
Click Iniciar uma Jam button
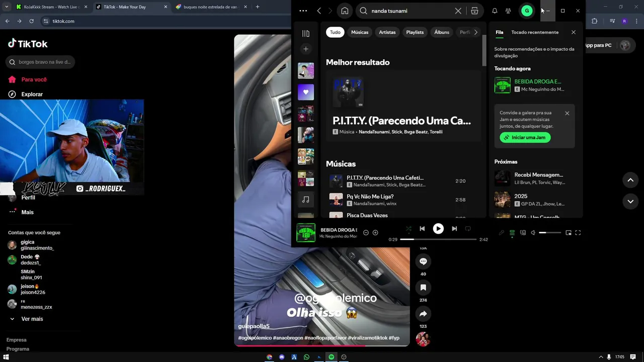[525, 137]
